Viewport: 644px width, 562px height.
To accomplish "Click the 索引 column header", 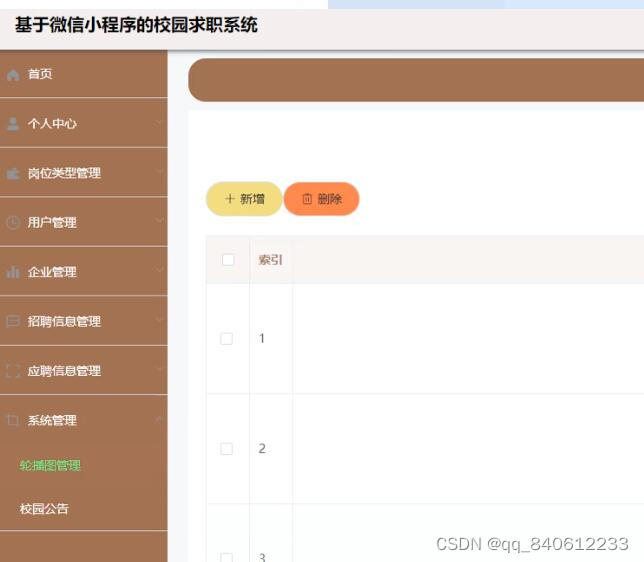I will pyautogui.click(x=270, y=260).
